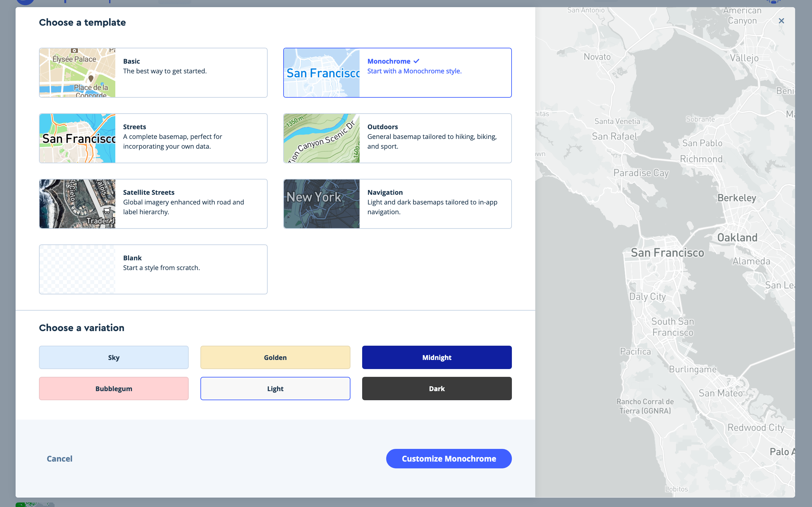Select the Outdoors template thumbnail

point(322,138)
